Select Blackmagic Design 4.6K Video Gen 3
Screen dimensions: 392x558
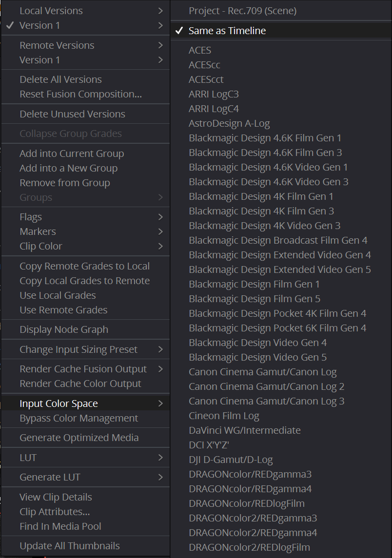[x=281, y=181]
